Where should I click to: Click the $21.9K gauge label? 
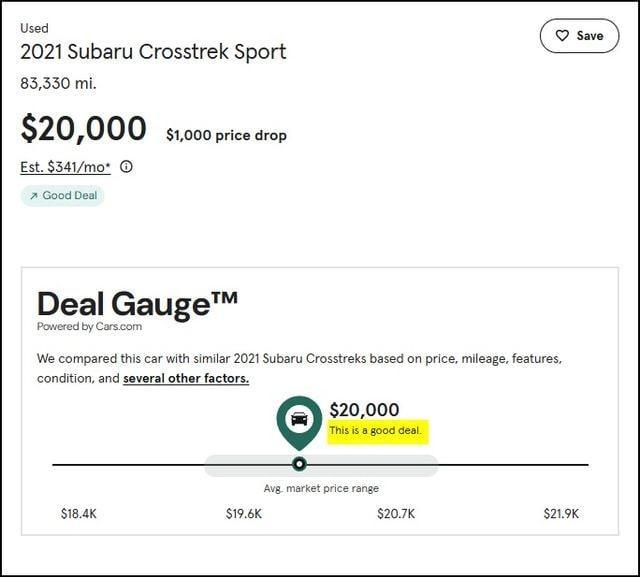(x=561, y=513)
